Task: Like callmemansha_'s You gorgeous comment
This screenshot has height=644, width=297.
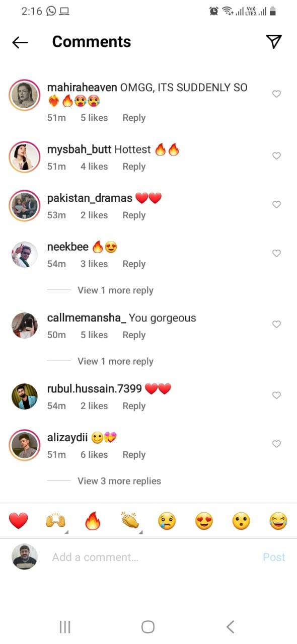Action: pos(276,325)
